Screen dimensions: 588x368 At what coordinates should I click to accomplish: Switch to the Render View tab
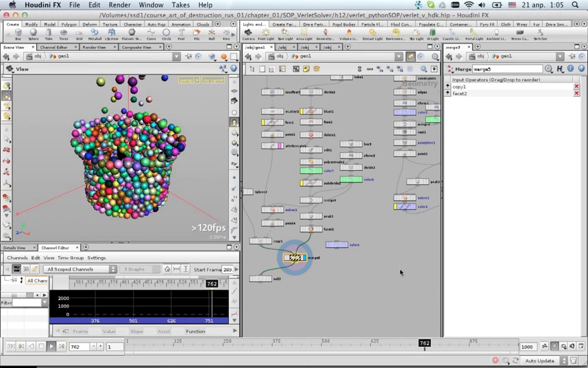(94, 47)
